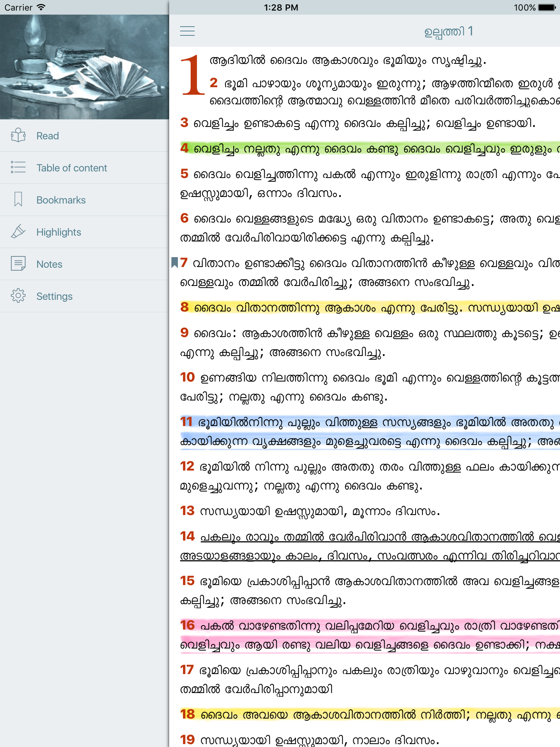Show Highlights list

(85, 232)
